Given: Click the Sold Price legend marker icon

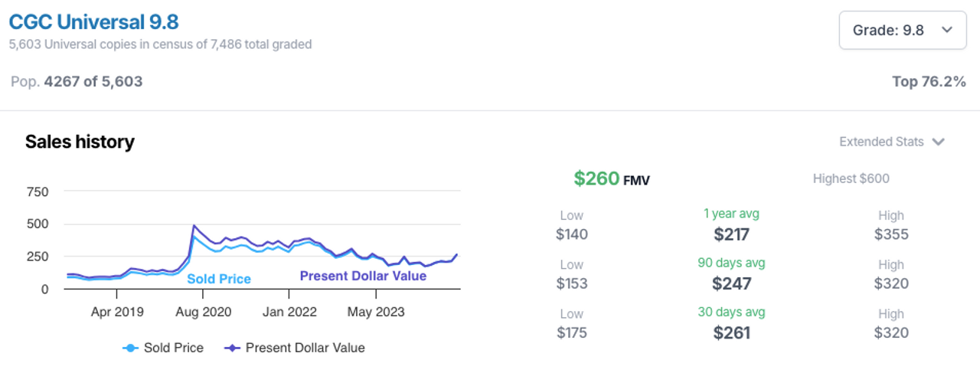Looking at the screenshot, I should [x=130, y=348].
